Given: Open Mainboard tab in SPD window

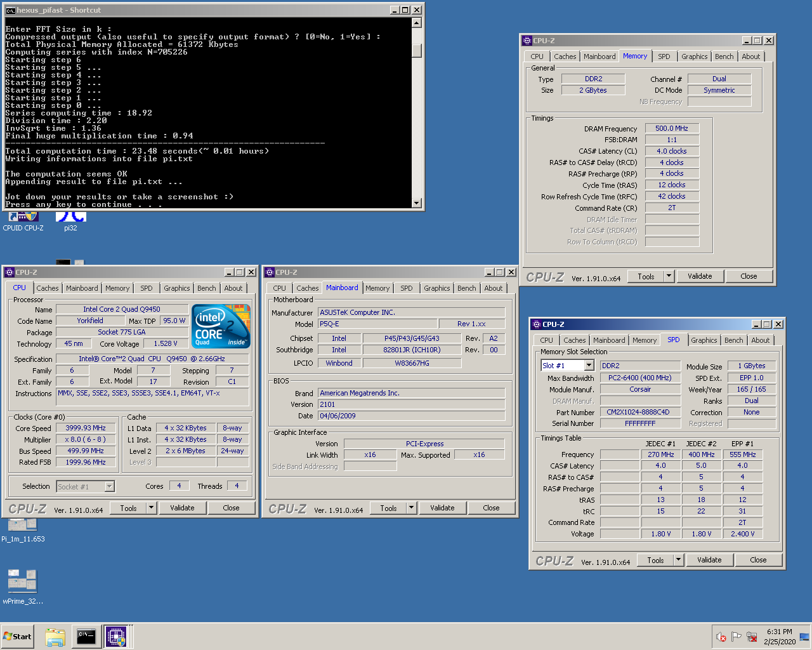Looking at the screenshot, I should click(x=609, y=340).
